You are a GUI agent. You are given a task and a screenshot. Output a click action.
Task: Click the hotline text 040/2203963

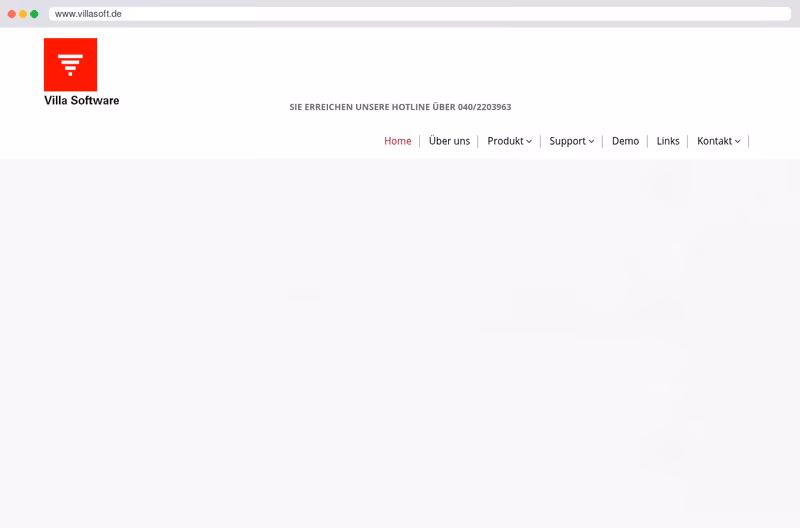click(x=484, y=107)
